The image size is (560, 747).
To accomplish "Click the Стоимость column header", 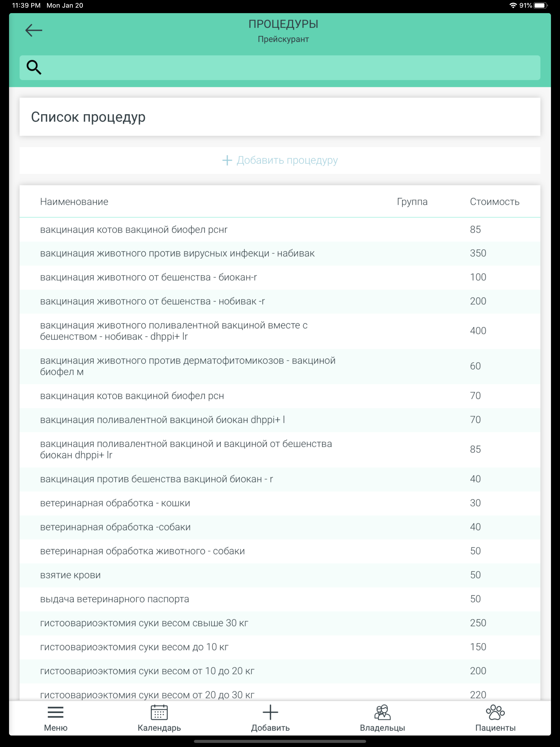I will click(494, 202).
